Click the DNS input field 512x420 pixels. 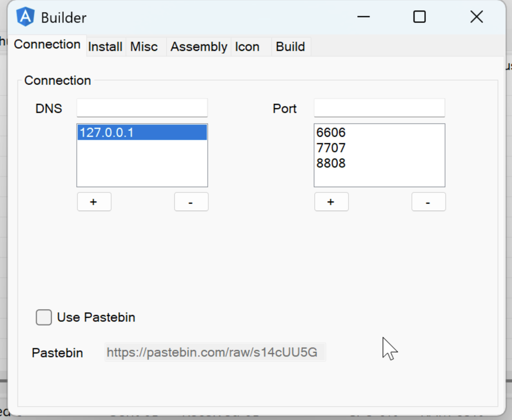[142, 108]
